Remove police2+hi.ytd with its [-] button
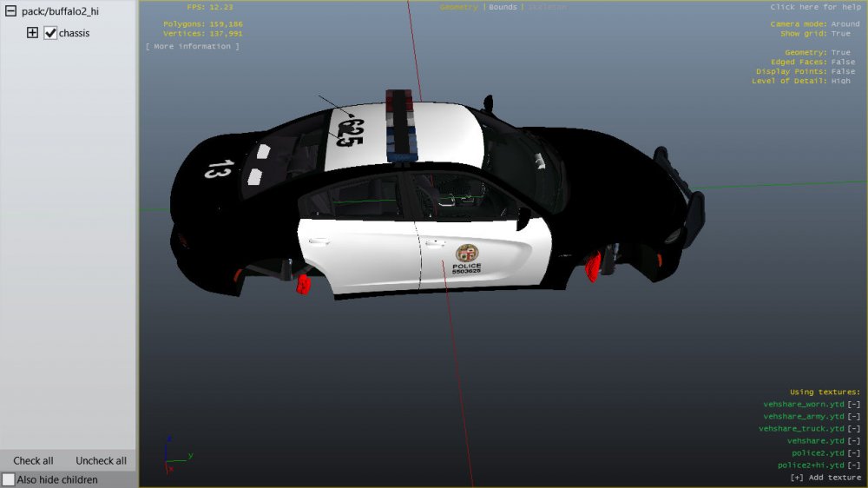This screenshot has height=488, width=868. point(854,465)
